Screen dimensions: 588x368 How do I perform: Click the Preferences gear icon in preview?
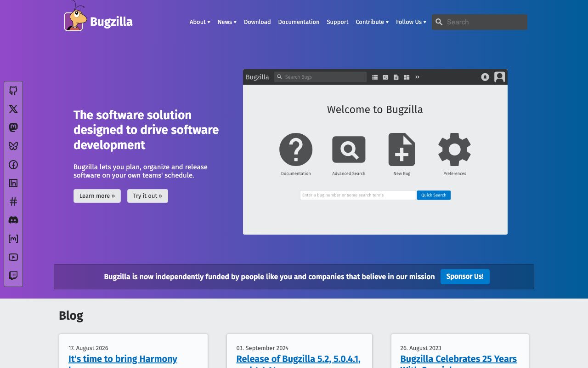click(455, 149)
